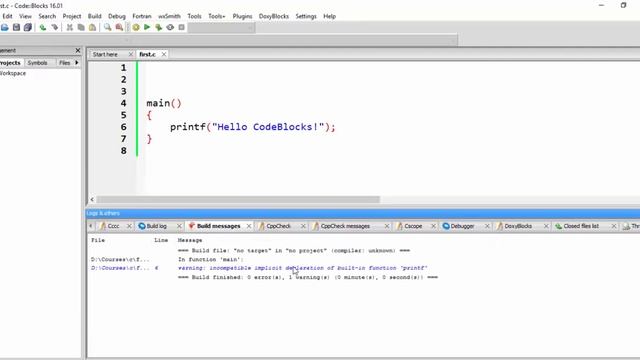
Task: Select the Build messages tab
Action: [x=218, y=226]
